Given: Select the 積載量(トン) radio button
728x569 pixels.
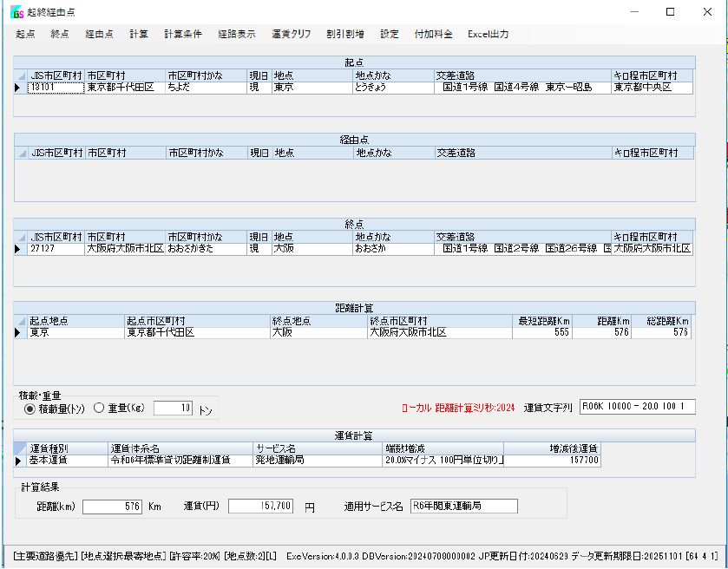Looking at the screenshot, I should coord(30,408).
